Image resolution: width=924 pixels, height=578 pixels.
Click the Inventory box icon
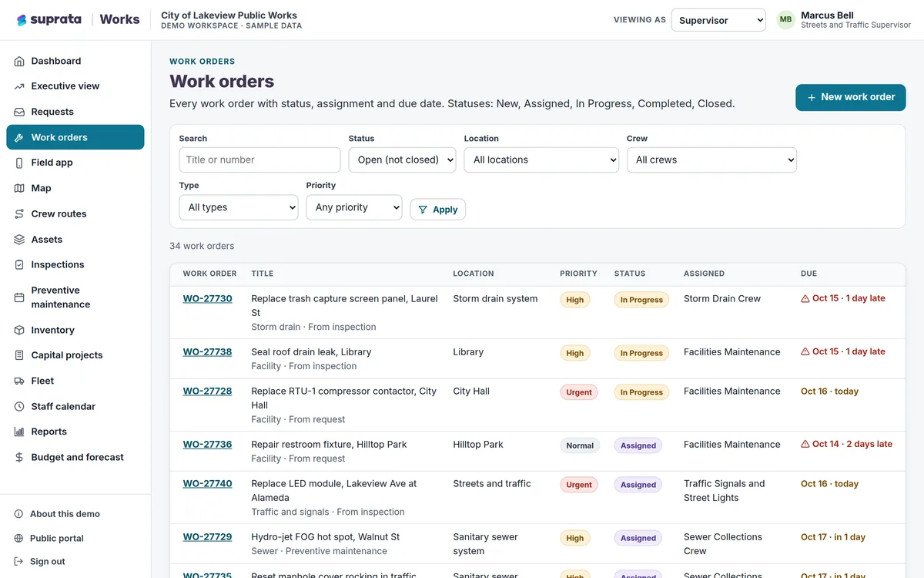pos(19,330)
